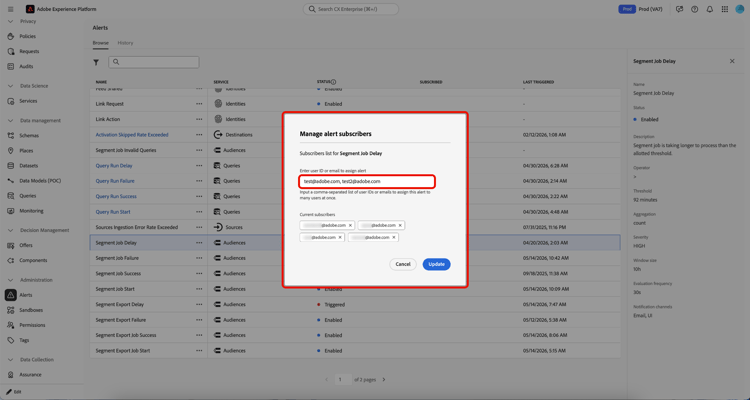Sort by the Last Triggered column header
The image size is (750, 400).
[538, 82]
